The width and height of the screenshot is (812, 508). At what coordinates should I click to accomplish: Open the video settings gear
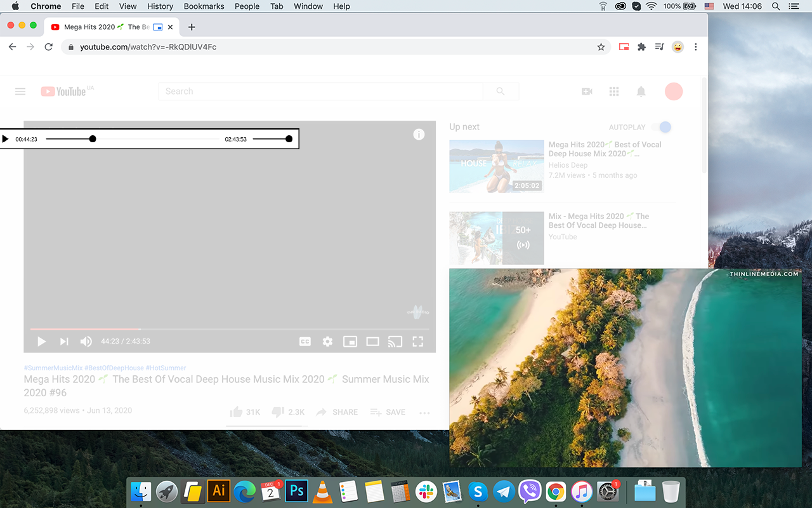[327, 341]
